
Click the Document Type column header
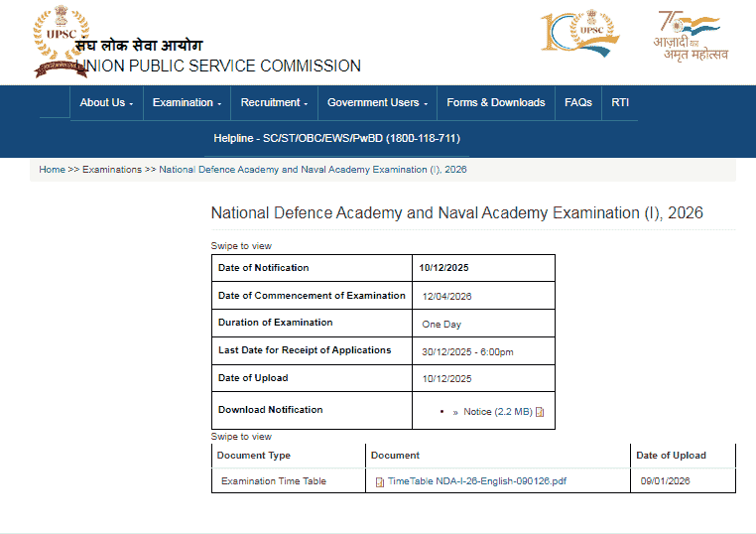click(254, 456)
